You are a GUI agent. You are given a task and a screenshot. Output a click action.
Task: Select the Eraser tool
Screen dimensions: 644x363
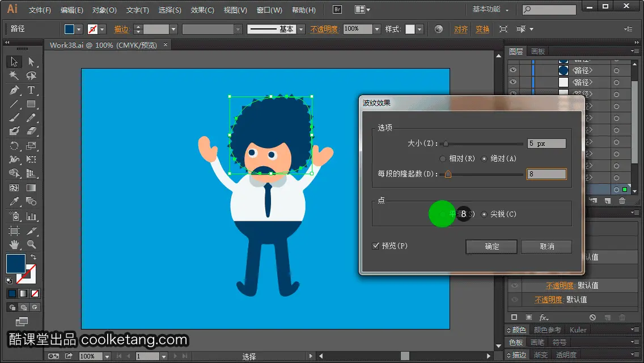tap(31, 131)
